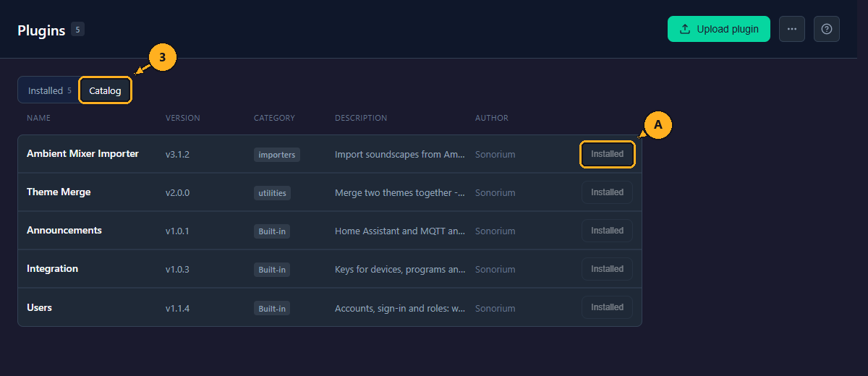The image size is (868, 376).
Task: Click the VERSION column header
Action: click(x=183, y=118)
